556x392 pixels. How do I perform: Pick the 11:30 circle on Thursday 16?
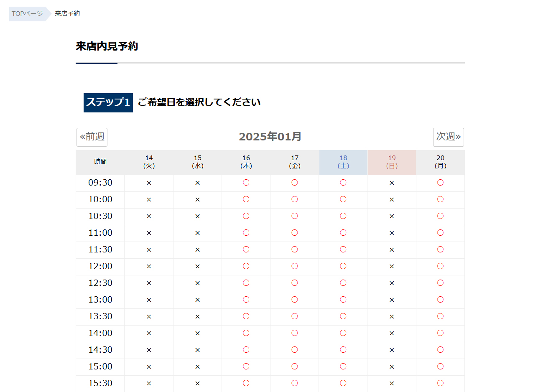tap(246, 249)
